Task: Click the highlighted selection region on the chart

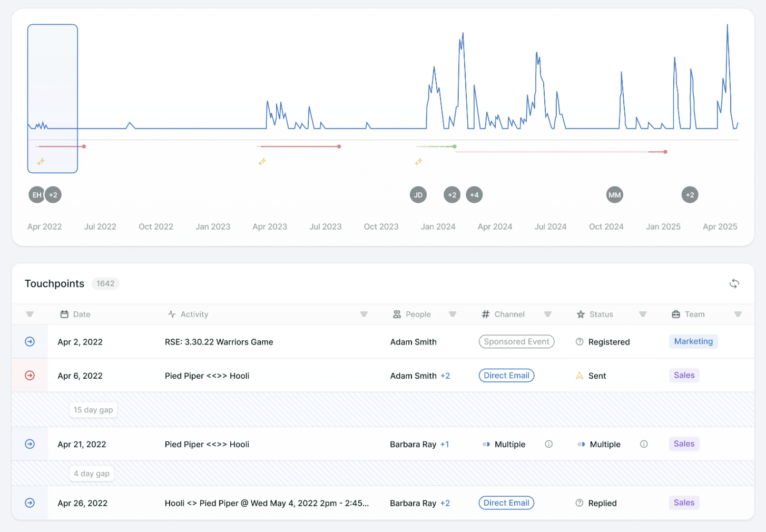Action: [52, 98]
